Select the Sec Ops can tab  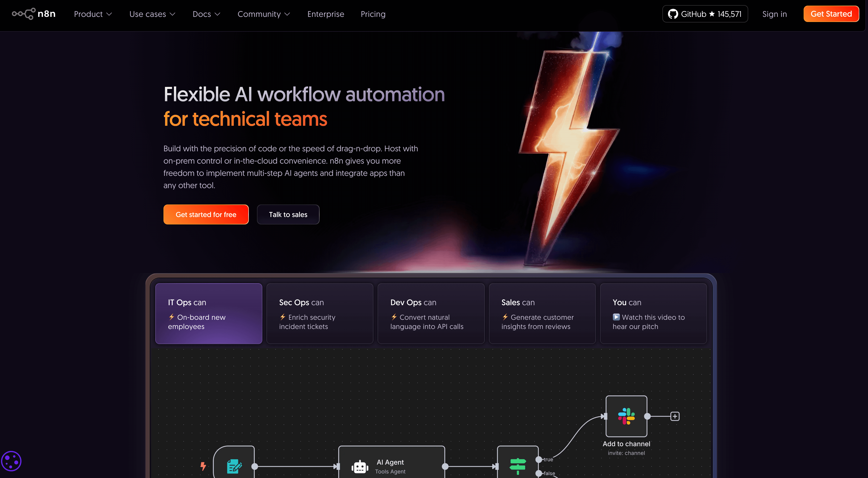(320, 313)
